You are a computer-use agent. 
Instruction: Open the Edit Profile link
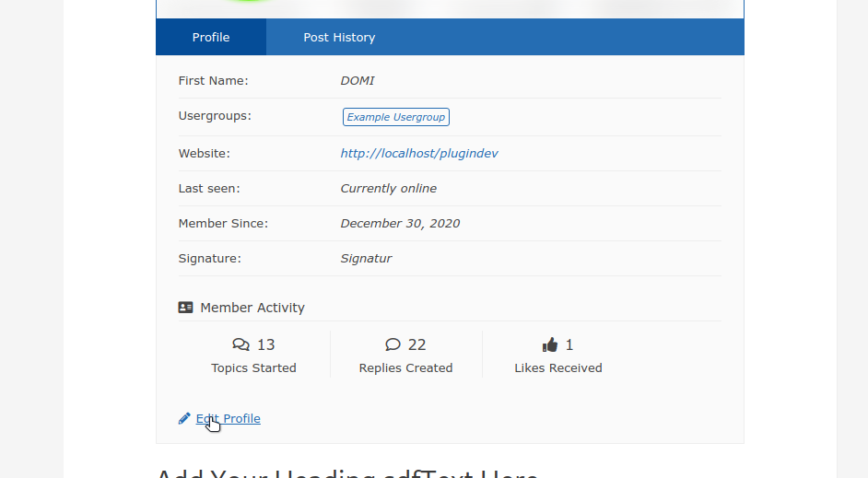[229, 418]
